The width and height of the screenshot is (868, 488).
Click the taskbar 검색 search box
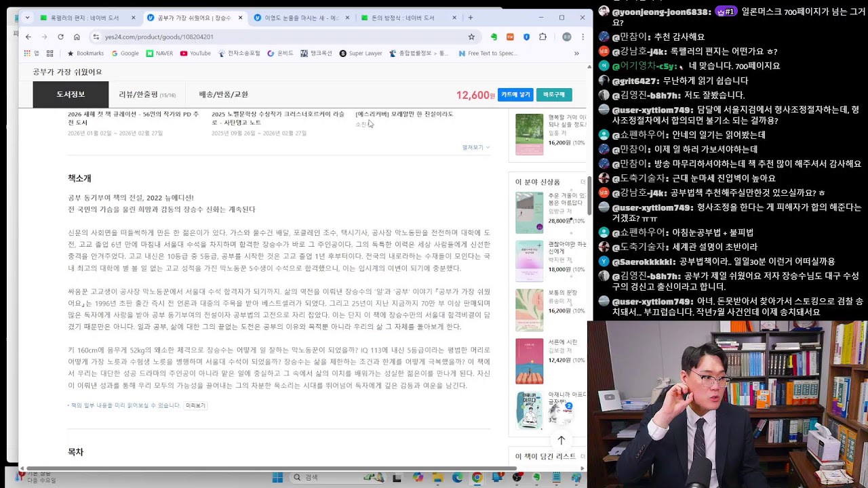point(337,478)
